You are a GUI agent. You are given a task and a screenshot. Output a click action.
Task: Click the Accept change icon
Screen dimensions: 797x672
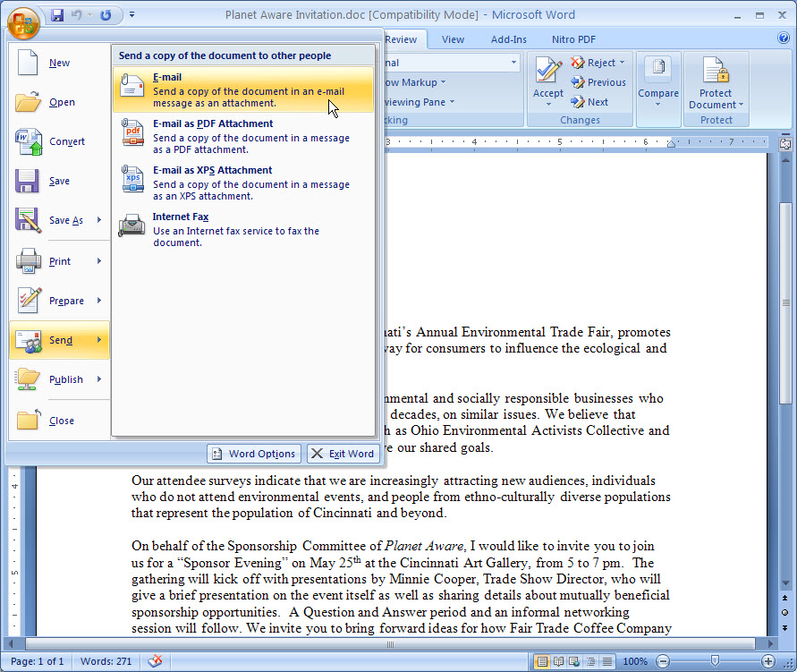(x=548, y=72)
